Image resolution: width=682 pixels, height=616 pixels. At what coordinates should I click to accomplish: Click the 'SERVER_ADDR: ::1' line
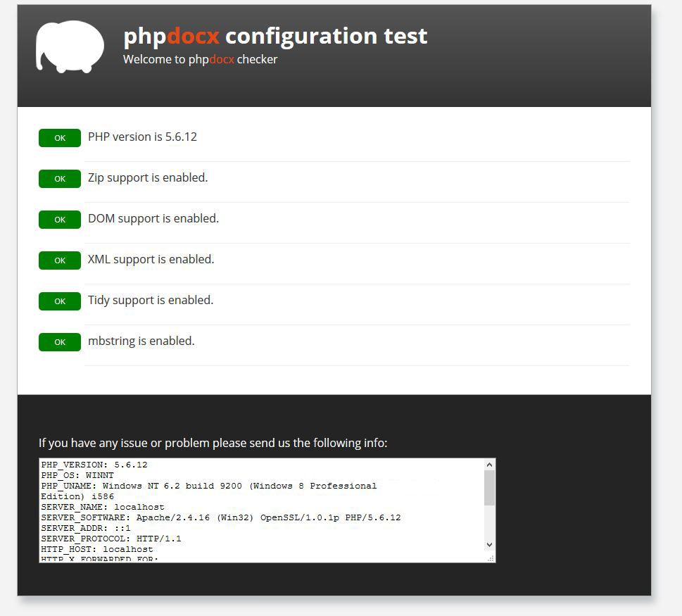[x=86, y=528]
